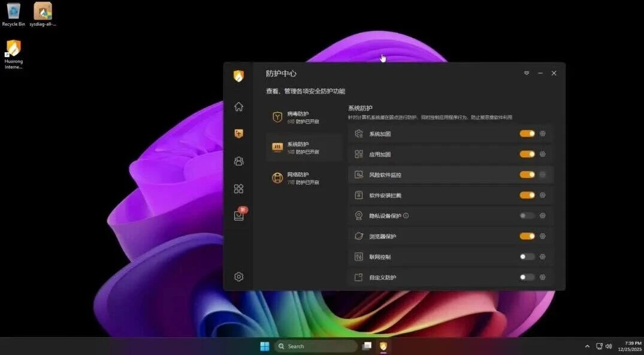Screen dimensions: 644x355
Task: Click the info icon beside 隐私设备保护
Action: point(406,215)
